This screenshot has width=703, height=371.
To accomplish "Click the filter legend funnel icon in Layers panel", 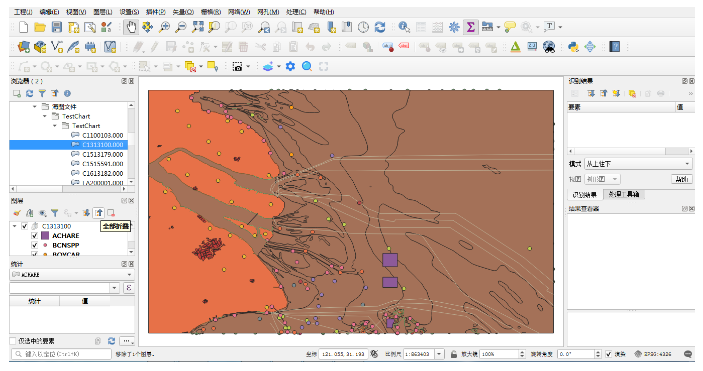I will point(54,213).
